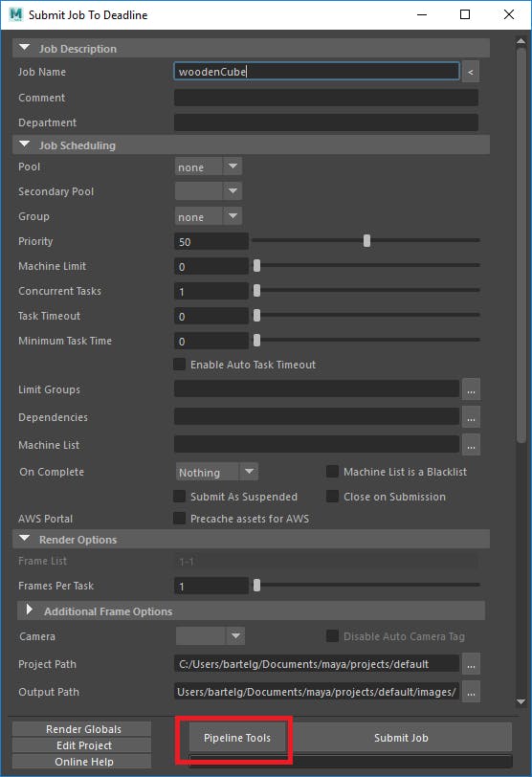Browse for Output Path with '...' button
This screenshot has height=777, width=532.
click(471, 692)
